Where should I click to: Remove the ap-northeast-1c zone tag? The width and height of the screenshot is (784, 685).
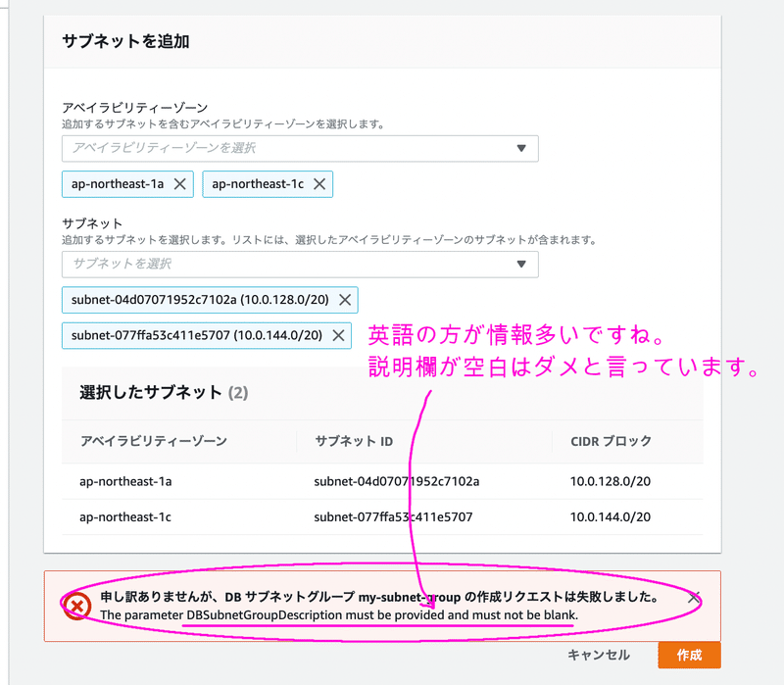coord(319,184)
